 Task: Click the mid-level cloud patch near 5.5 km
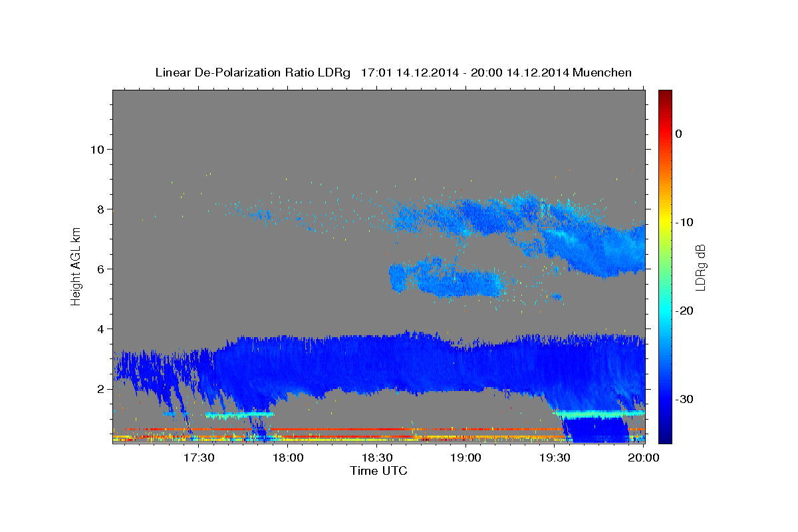(447, 278)
